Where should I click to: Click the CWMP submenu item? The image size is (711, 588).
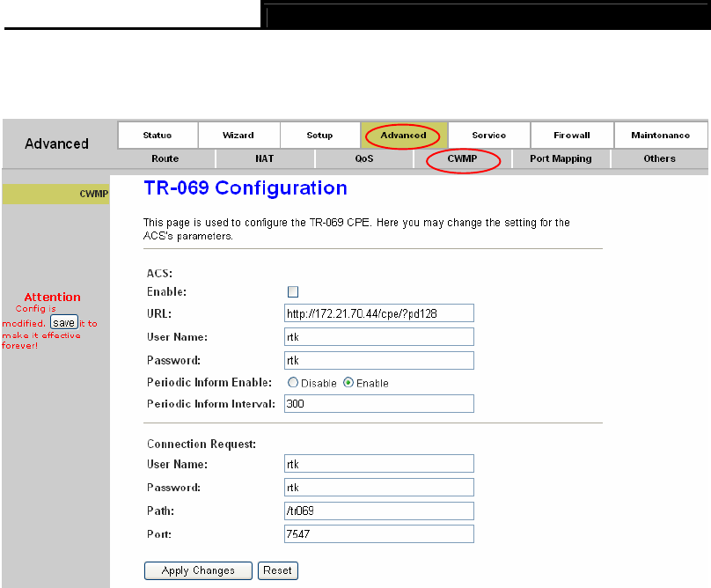[463, 158]
